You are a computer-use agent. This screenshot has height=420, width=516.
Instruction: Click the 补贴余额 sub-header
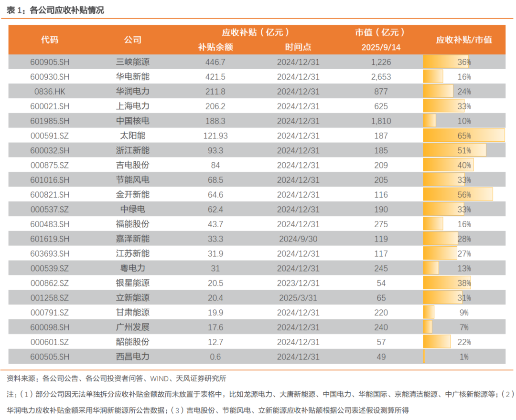click(215, 47)
